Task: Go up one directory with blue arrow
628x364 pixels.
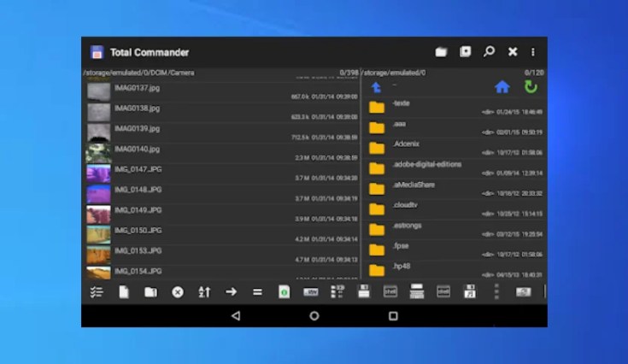Action: (x=376, y=87)
